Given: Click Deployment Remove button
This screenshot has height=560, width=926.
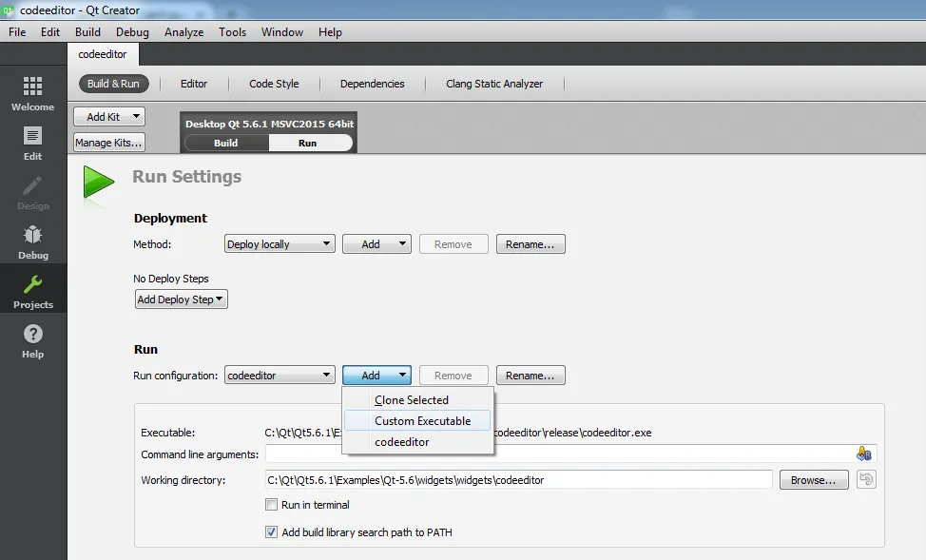Looking at the screenshot, I should coord(453,244).
